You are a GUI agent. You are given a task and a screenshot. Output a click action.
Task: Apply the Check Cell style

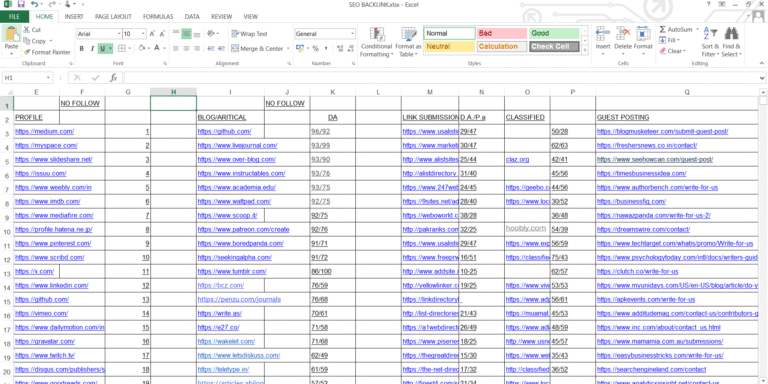554,47
